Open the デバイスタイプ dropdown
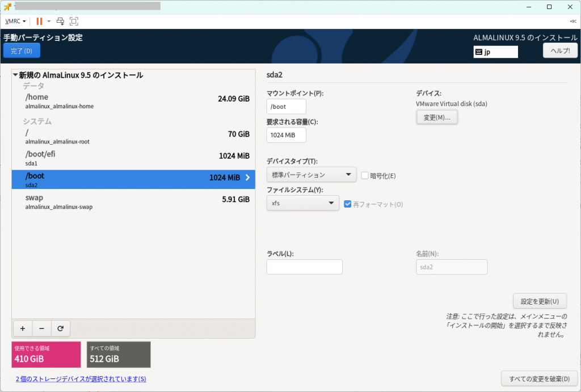This screenshot has height=392, width=581. pyautogui.click(x=311, y=175)
